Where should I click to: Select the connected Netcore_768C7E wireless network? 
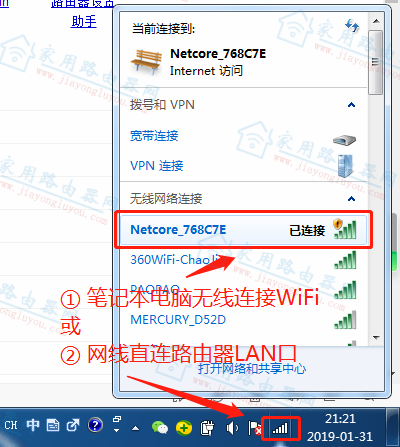(x=243, y=230)
